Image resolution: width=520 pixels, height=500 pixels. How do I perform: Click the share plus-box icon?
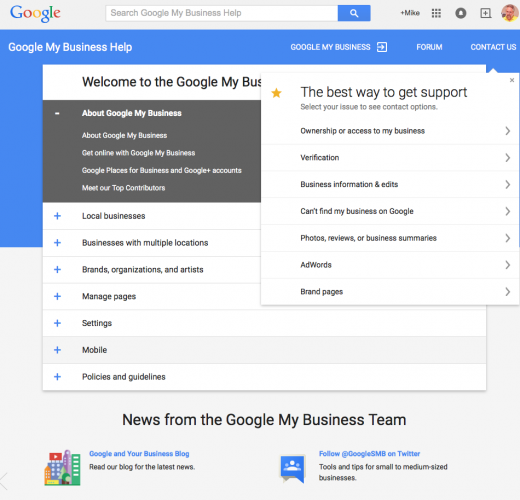[485, 13]
